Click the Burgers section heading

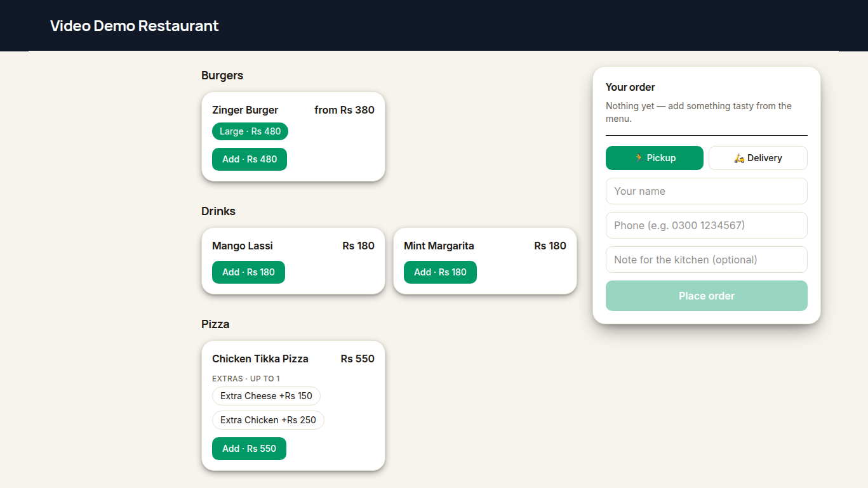pos(222,76)
